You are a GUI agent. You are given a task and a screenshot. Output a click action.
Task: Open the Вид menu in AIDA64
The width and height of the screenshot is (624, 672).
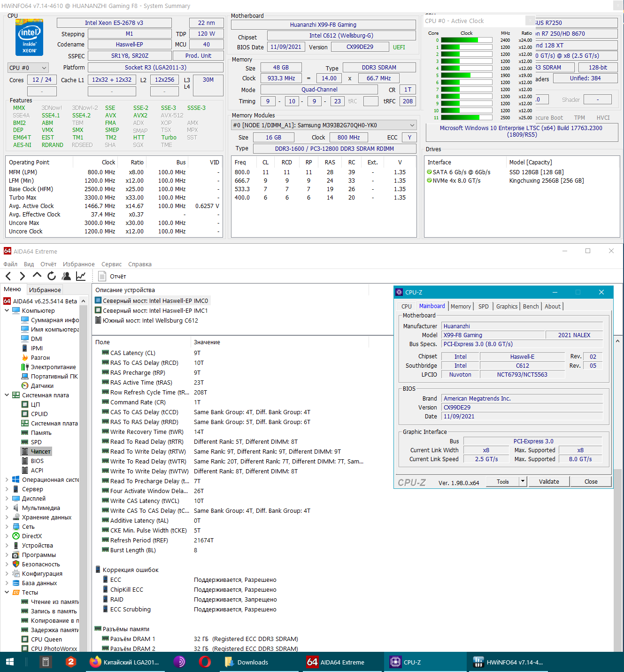[29, 264]
